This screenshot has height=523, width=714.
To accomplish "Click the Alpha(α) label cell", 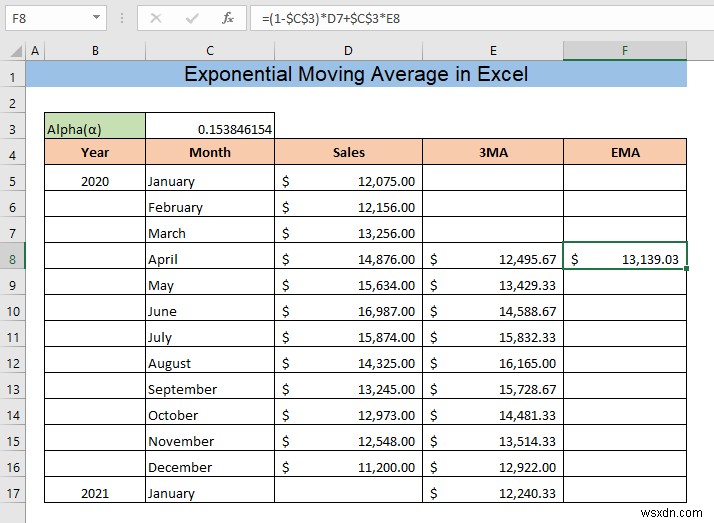I will pos(95,126).
